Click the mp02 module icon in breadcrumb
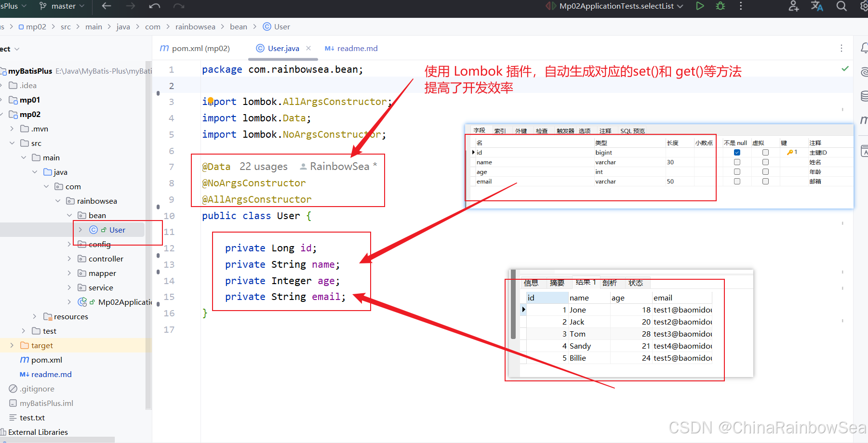 click(21, 27)
